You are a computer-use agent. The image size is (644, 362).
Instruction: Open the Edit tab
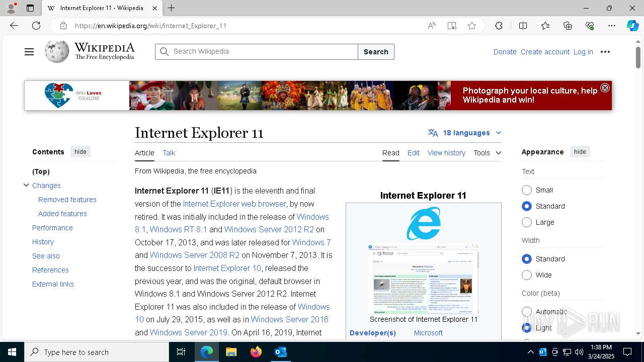(414, 153)
